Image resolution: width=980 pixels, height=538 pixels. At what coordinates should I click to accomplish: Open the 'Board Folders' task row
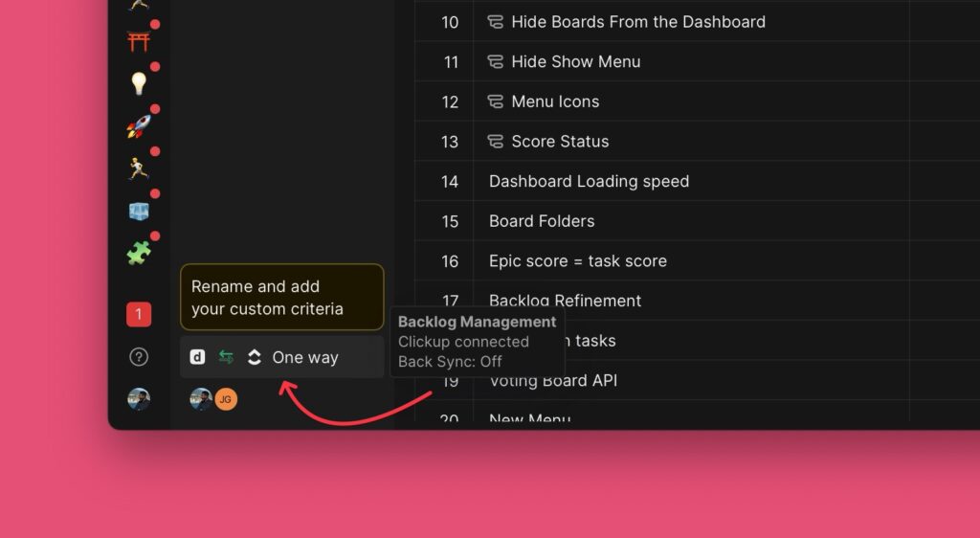[x=542, y=221]
